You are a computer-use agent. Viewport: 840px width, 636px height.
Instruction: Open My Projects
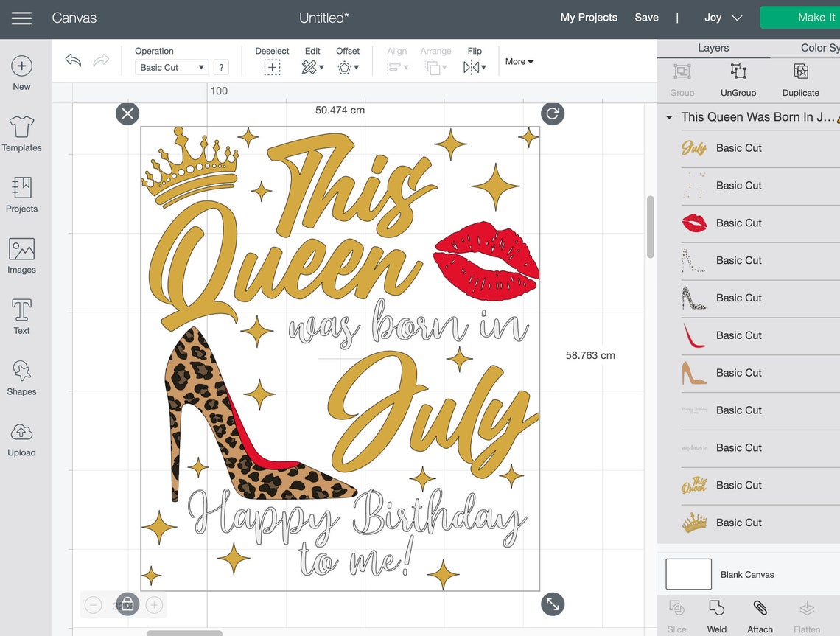point(589,17)
